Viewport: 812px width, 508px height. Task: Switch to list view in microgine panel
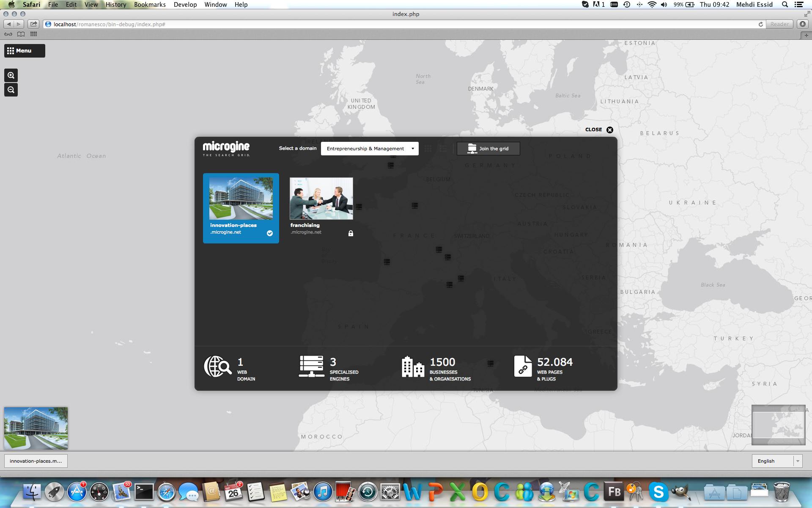tap(443, 149)
